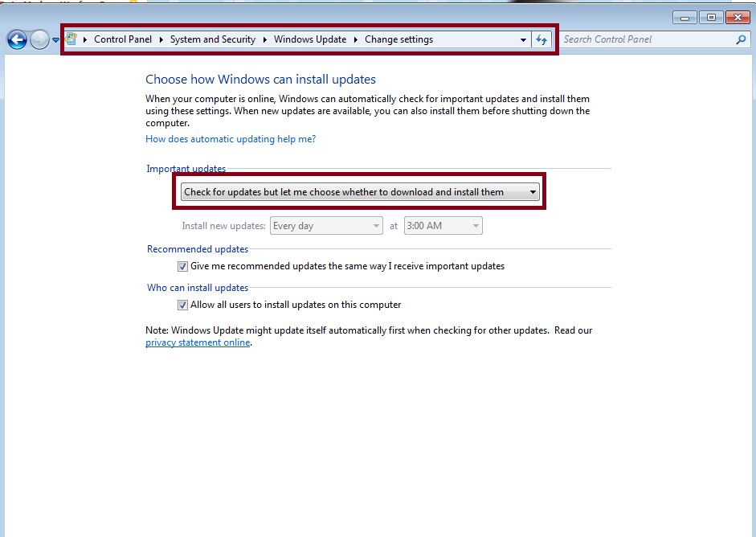This screenshot has width=756, height=537.
Task: Expand arrow before Control Panel breadcrumb
Action: click(x=85, y=39)
